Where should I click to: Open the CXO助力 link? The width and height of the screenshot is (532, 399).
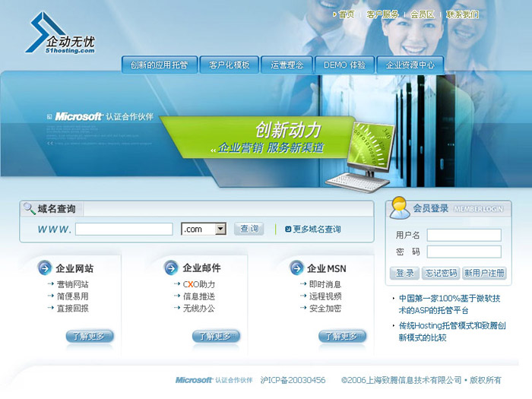pos(199,284)
